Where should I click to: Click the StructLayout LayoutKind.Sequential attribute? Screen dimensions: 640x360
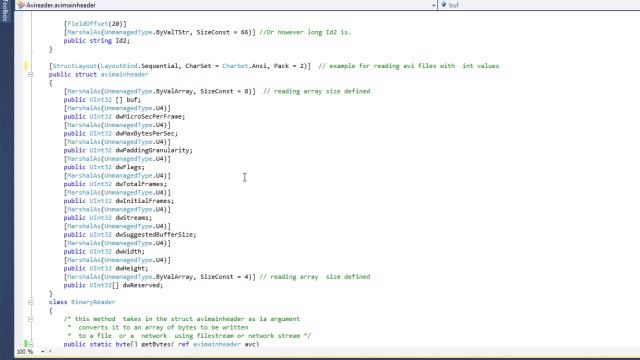click(x=180, y=66)
